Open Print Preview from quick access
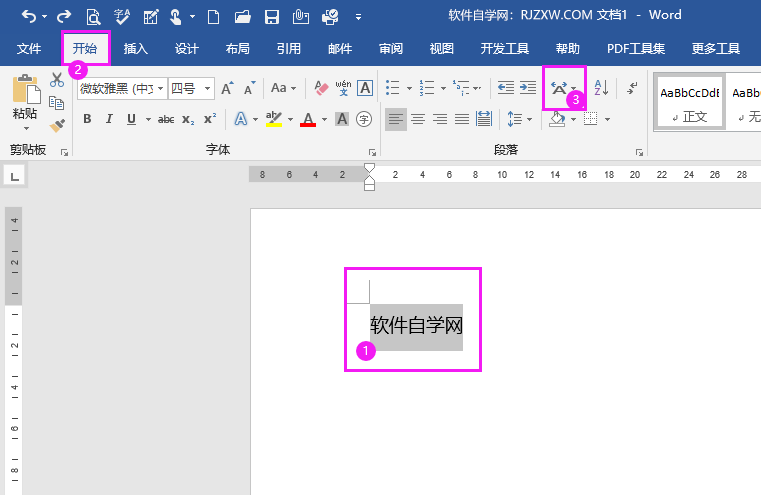 pyautogui.click(x=93, y=17)
